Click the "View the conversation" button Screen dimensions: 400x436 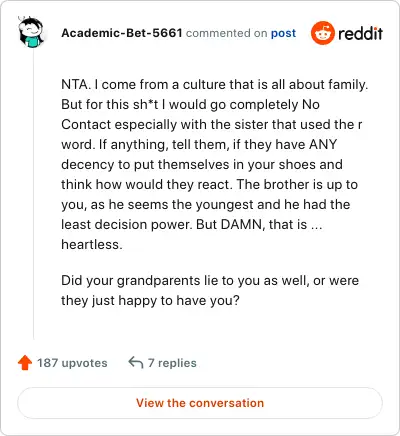(x=200, y=403)
